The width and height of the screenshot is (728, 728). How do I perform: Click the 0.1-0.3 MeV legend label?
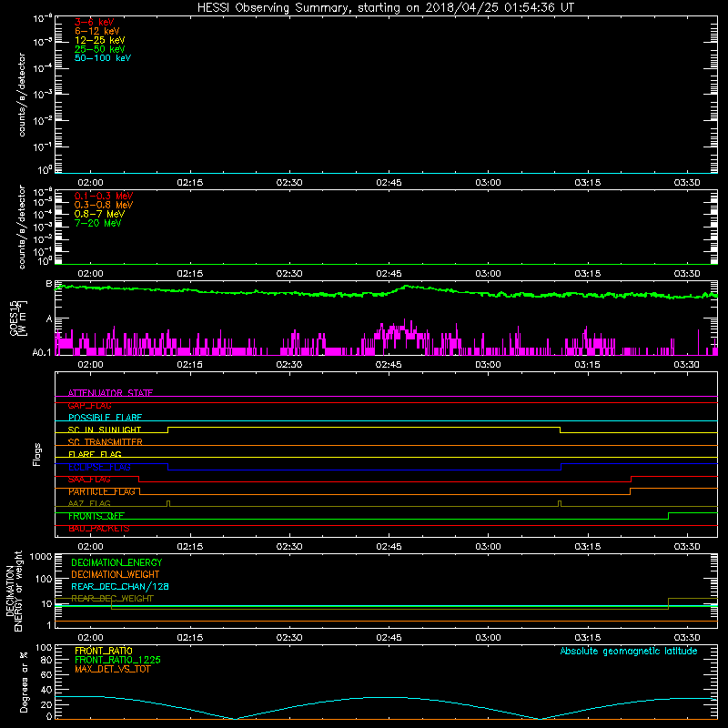click(104, 196)
